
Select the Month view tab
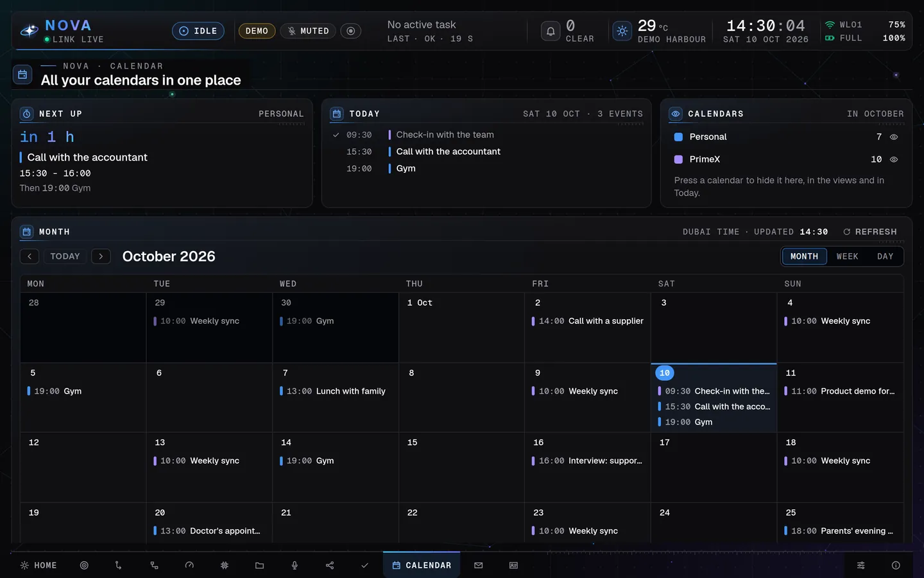coord(804,256)
